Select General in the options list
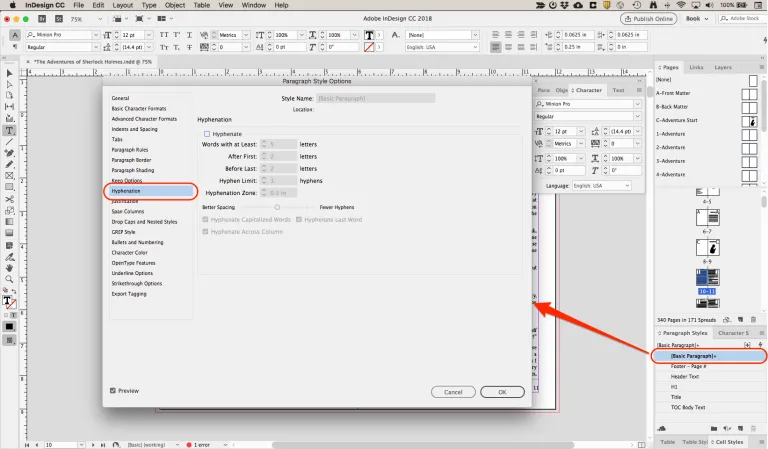The height and width of the screenshot is (449, 768). [120, 98]
